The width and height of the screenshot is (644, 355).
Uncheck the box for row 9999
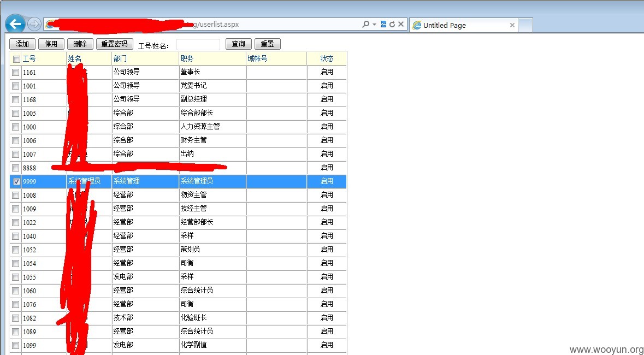click(16, 181)
